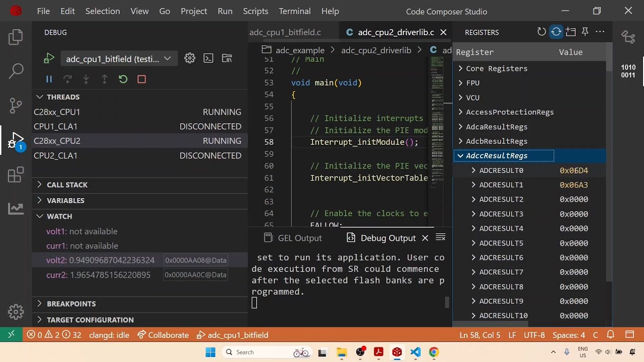Open the Terminal menu

295,11
